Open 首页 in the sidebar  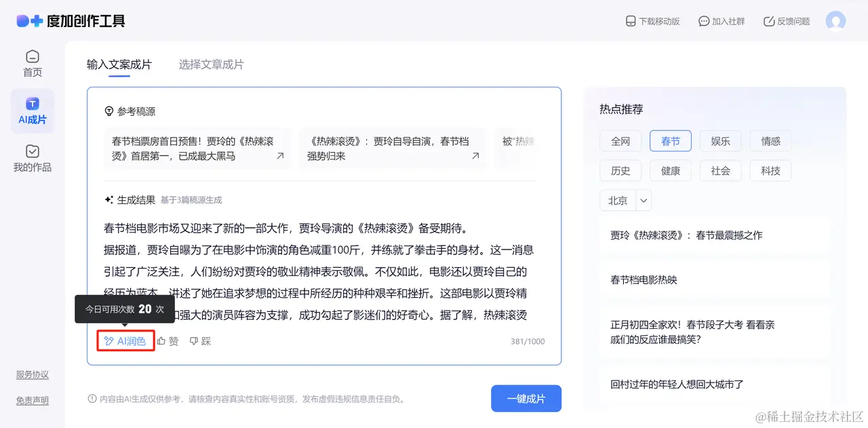point(33,63)
